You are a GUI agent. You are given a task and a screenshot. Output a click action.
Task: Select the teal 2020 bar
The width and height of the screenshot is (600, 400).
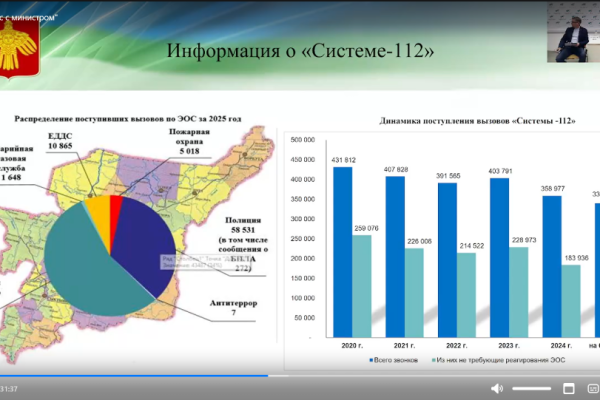click(362, 286)
